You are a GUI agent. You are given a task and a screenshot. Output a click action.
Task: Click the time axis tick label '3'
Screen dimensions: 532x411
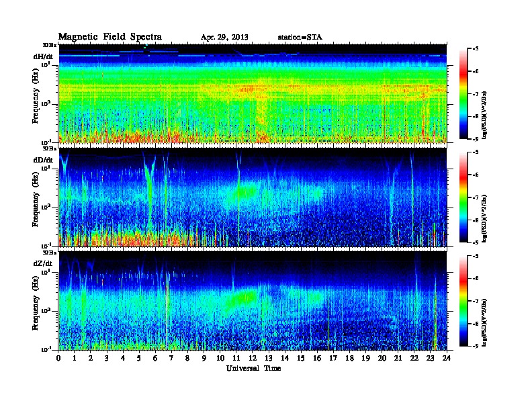[107, 358]
